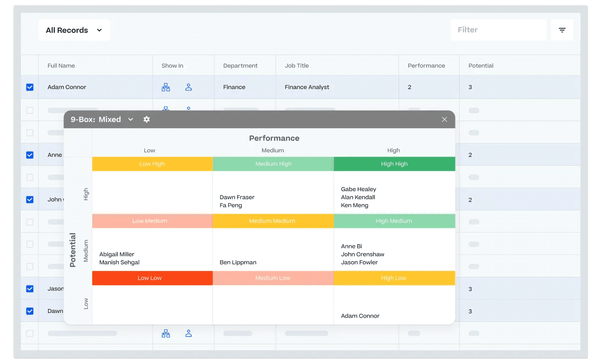601x364 pixels.
Task: Select Gabe Healey in the High High box
Action: [359, 189]
